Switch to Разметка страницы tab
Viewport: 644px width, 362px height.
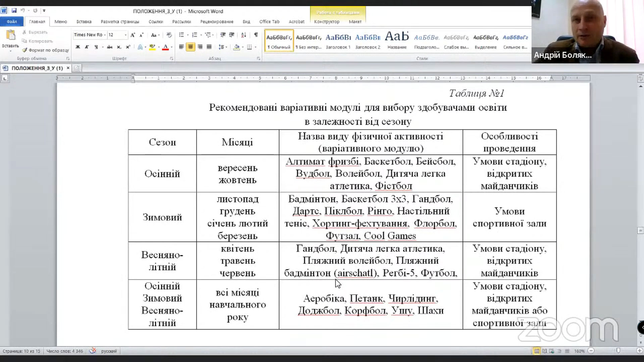tap(120, 21)
